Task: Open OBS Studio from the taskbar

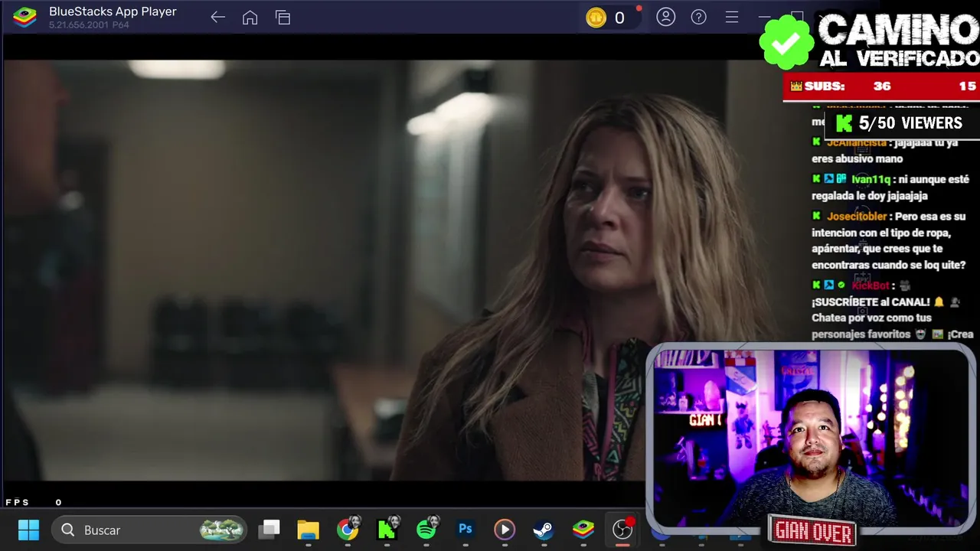Action: coord(622,530)
